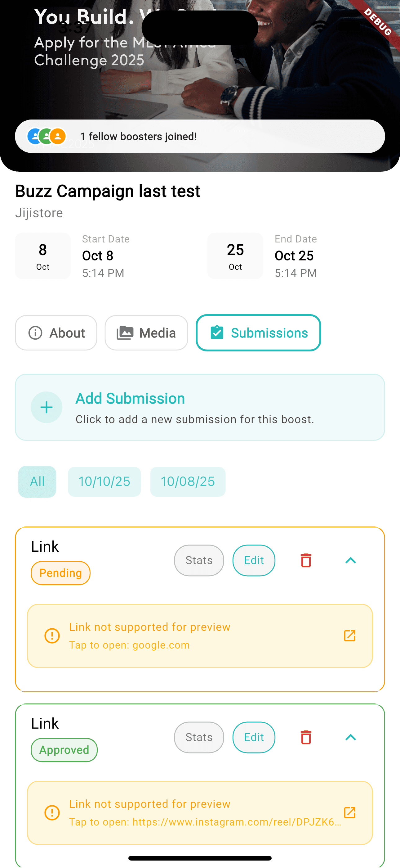View Stats for the Approved submission
400x868 pixels.
click(x=199, y=737)
